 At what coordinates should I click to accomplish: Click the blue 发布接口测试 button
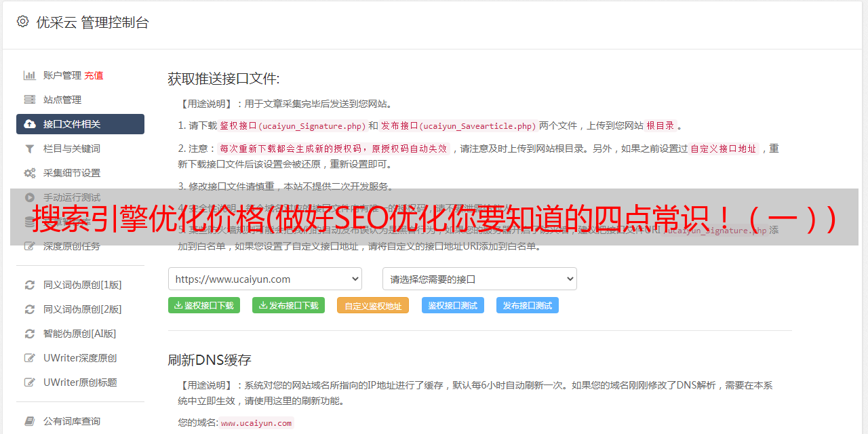coord(528,305)
